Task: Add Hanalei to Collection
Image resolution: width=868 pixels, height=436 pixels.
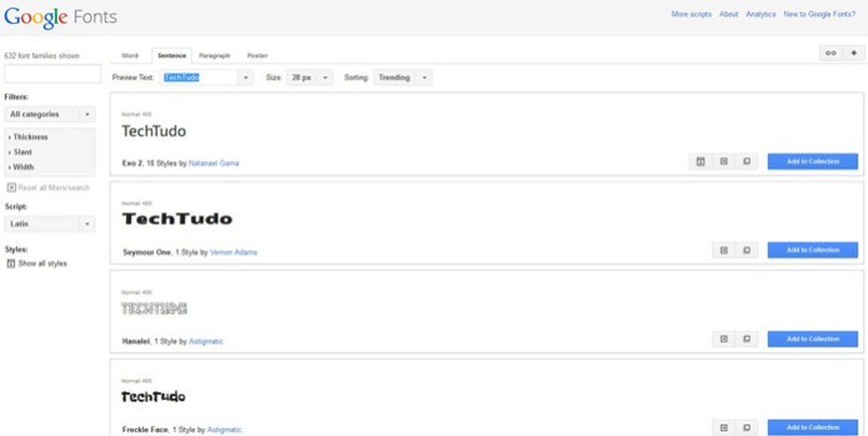Action: [x=812, y=339]
